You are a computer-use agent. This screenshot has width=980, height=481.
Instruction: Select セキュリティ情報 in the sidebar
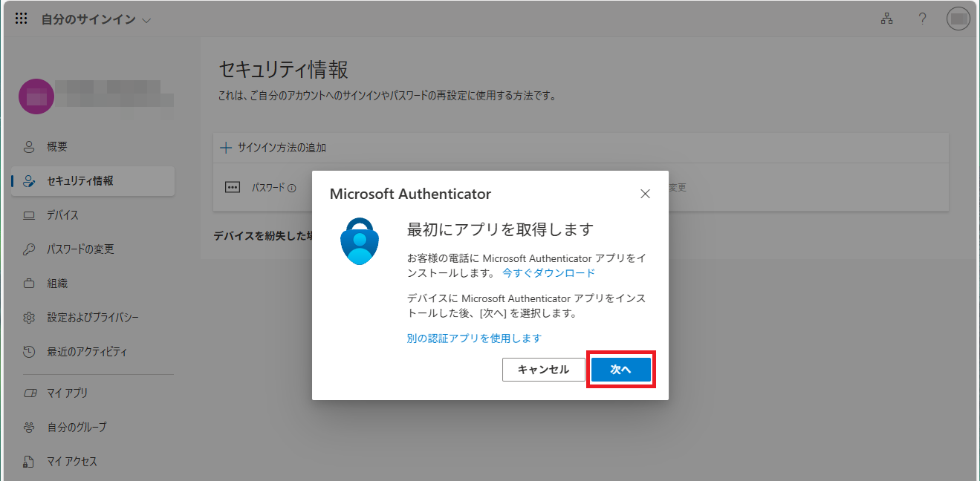[x=79, y=181]
